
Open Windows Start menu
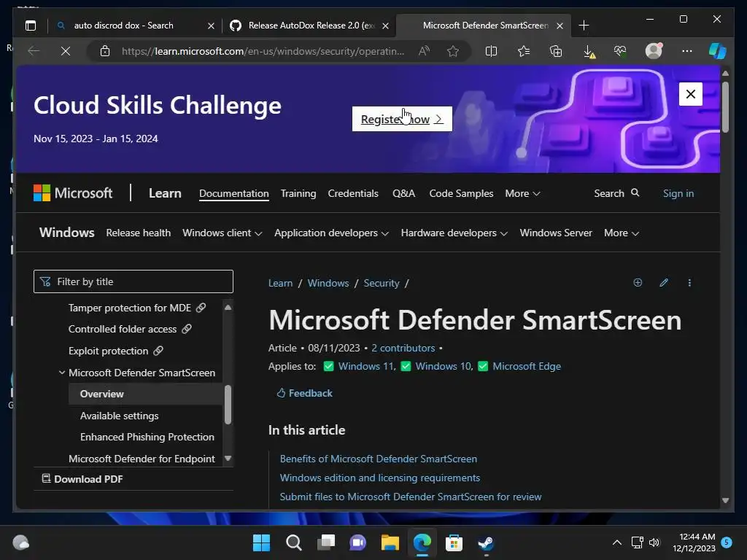pos(261,542)
